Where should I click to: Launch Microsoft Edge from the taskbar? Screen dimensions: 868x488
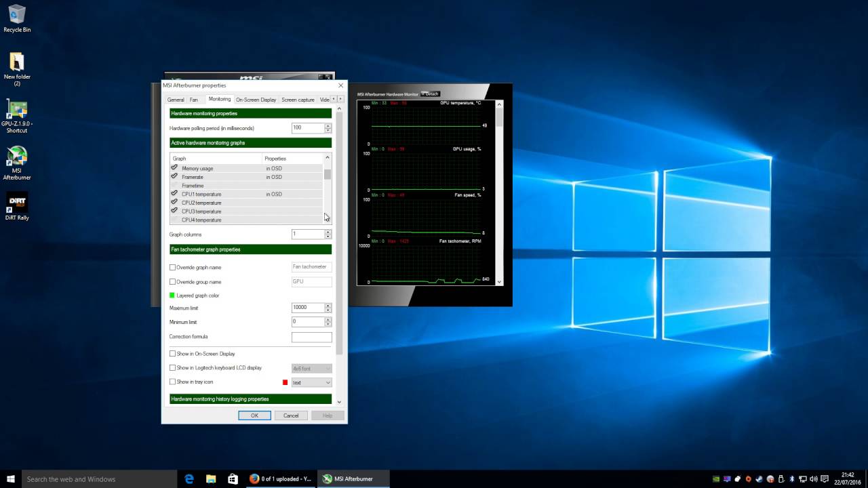189,479
